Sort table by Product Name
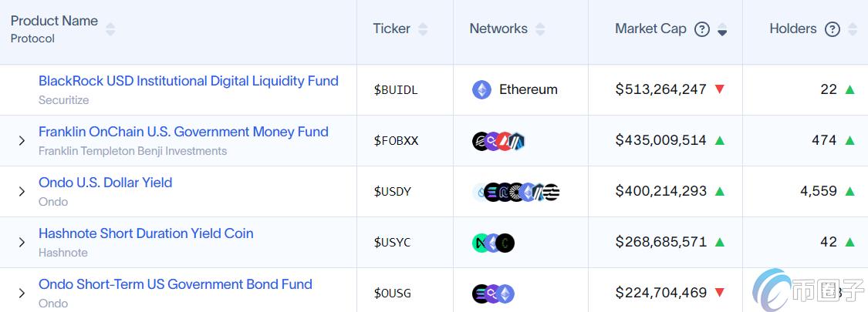This screenshot has height=312, width=868. [110, 29]
